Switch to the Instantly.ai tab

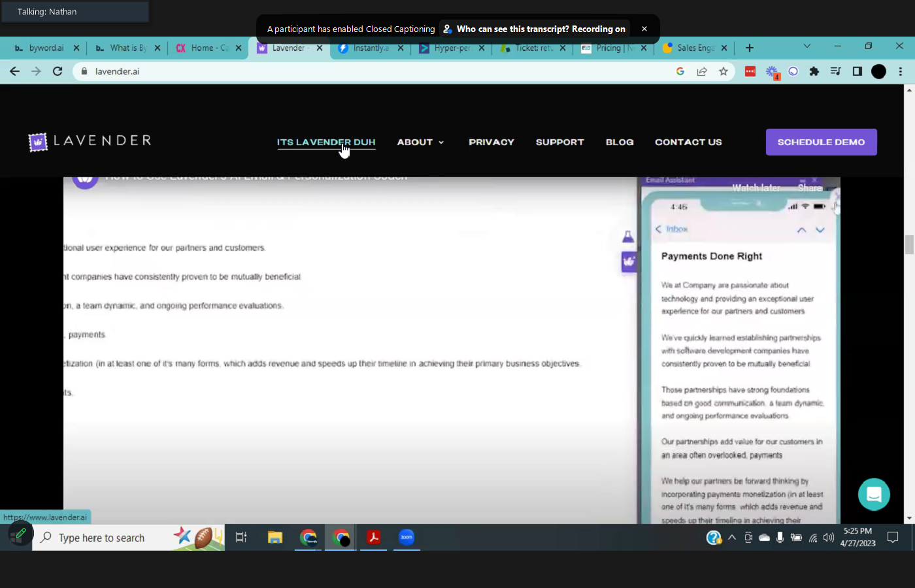[x=370, y=48]
